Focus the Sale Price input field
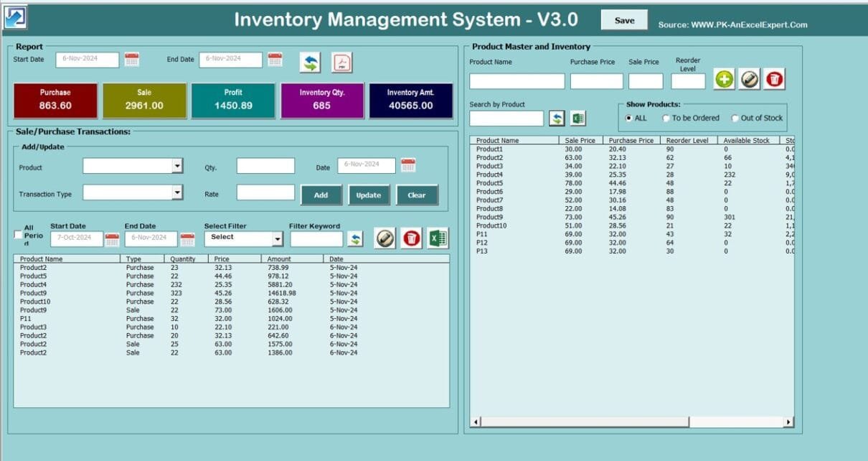Image resolution: width=868 pixels, height=461 pixels. click(646, 81)
